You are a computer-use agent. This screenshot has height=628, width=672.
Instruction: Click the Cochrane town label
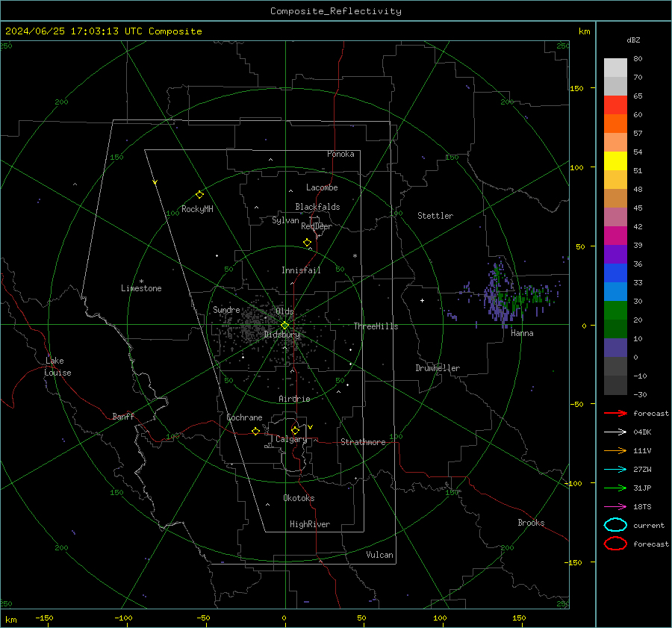244,417
